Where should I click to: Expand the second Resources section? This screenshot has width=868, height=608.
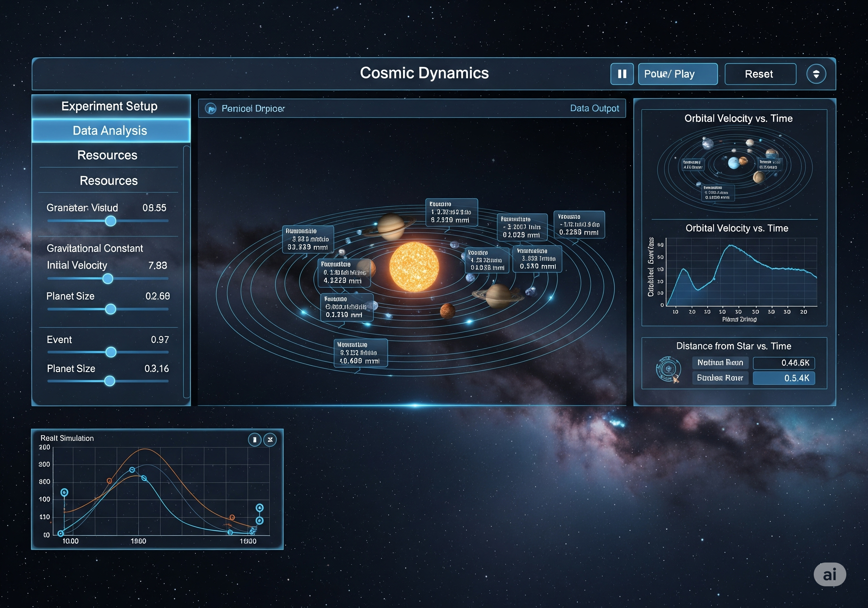[x=108, y=180]
